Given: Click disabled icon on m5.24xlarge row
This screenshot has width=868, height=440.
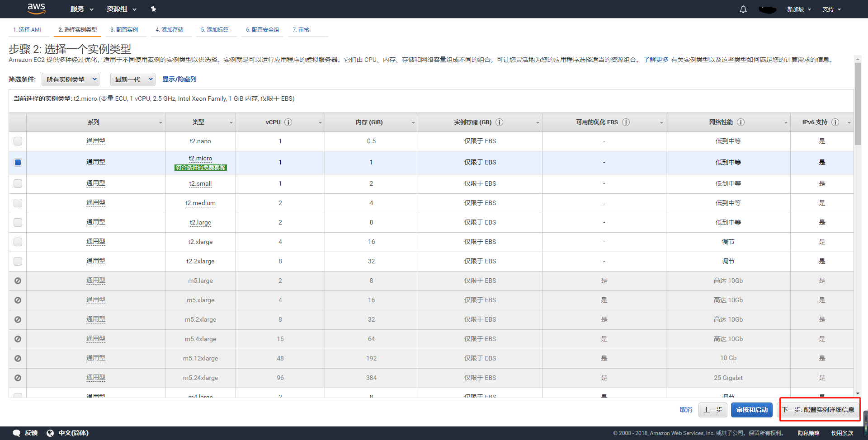Looking at the screenshot, I should point(18,378).
